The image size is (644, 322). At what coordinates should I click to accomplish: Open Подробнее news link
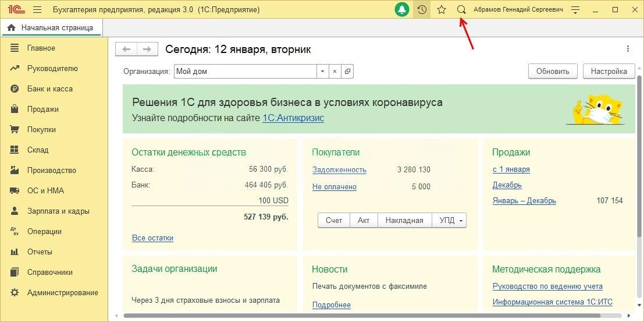pyautogui.click(x=332, y=305)
